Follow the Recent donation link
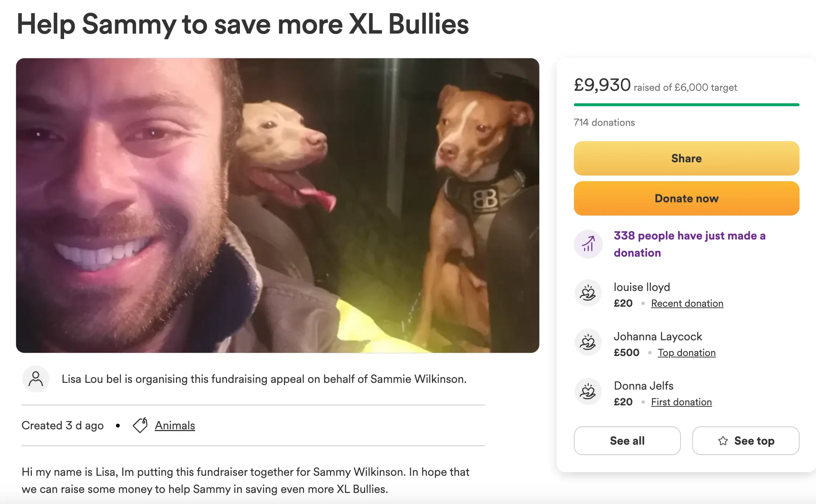This screenshot has height=504, width=816. coord(687,303)
